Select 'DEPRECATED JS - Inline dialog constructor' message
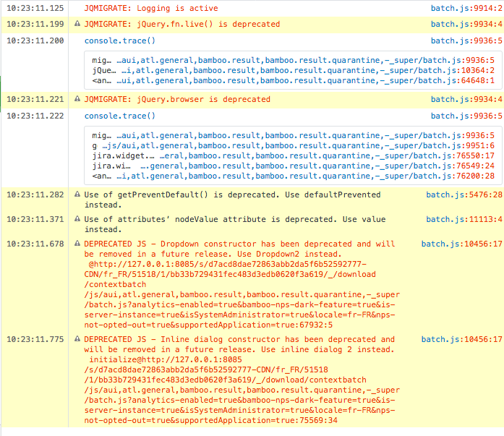The height and width of the screenshot is (436, 504). 242,380
